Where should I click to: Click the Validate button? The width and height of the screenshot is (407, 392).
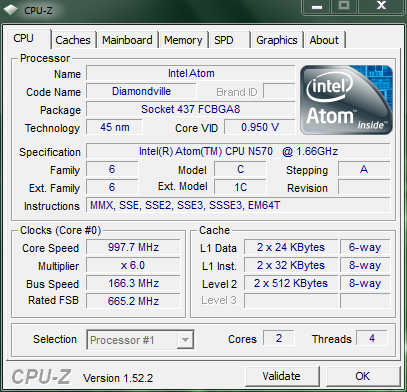pyautogui.click(x=282, y=376)
